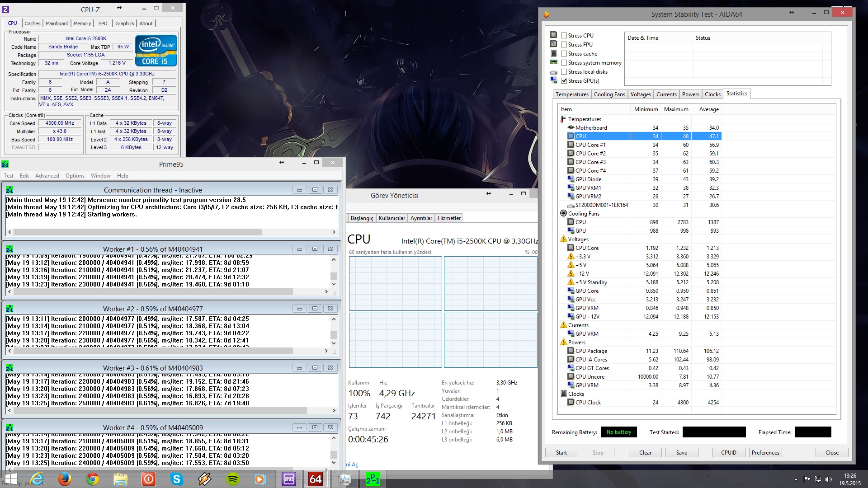Open the Memory tab in CPU-Z
Screen dimensions: 868x488
click(82, 23)
